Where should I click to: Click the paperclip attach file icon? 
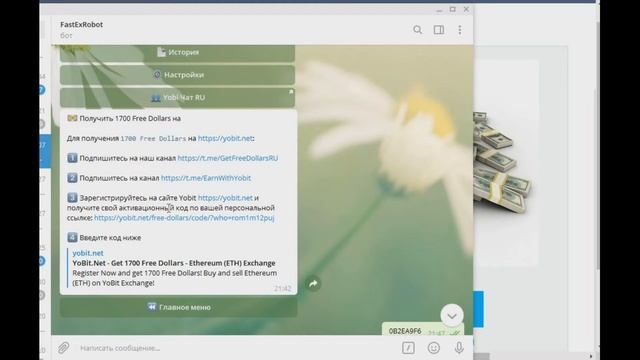click(63, 348)
